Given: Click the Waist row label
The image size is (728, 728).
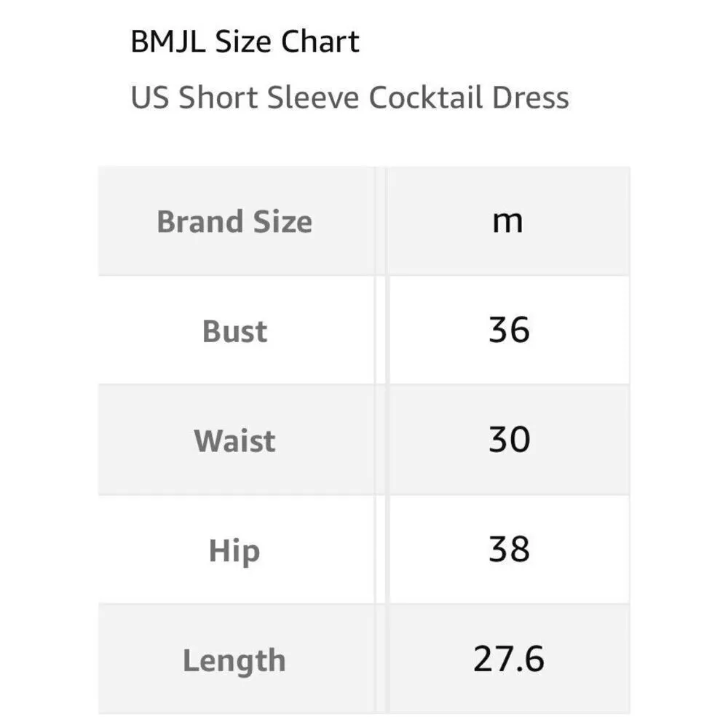Looking at the screenshot, I should (234, 441).
